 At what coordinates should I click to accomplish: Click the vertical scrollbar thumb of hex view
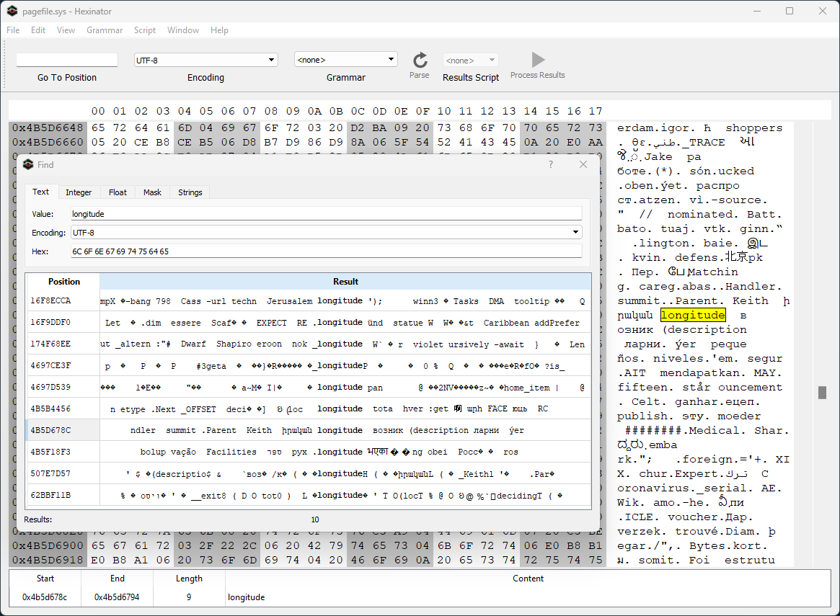pyautogui.click(x=822, y=392)
